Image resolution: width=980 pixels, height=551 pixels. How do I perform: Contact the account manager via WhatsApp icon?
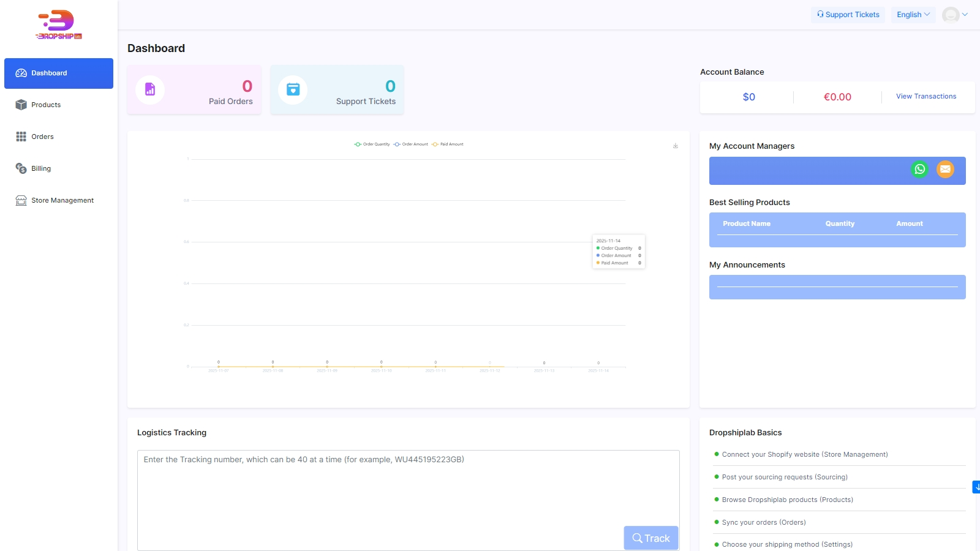[x=919, y=170]
